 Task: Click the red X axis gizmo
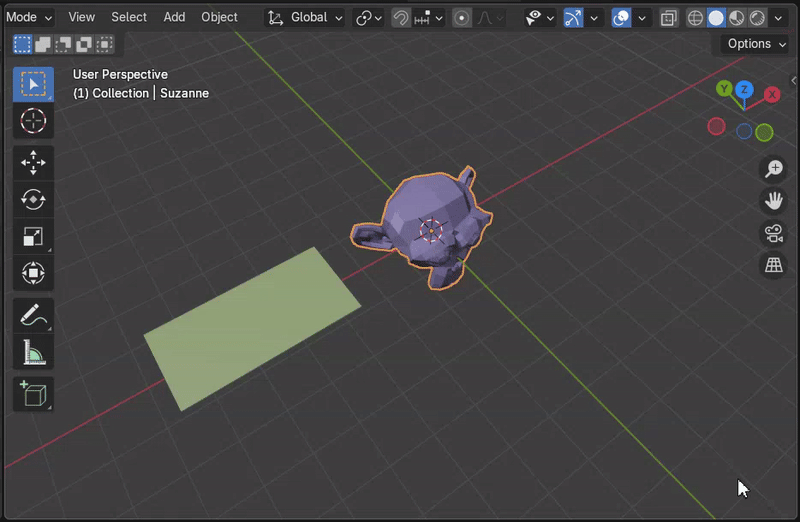[772, 94]
